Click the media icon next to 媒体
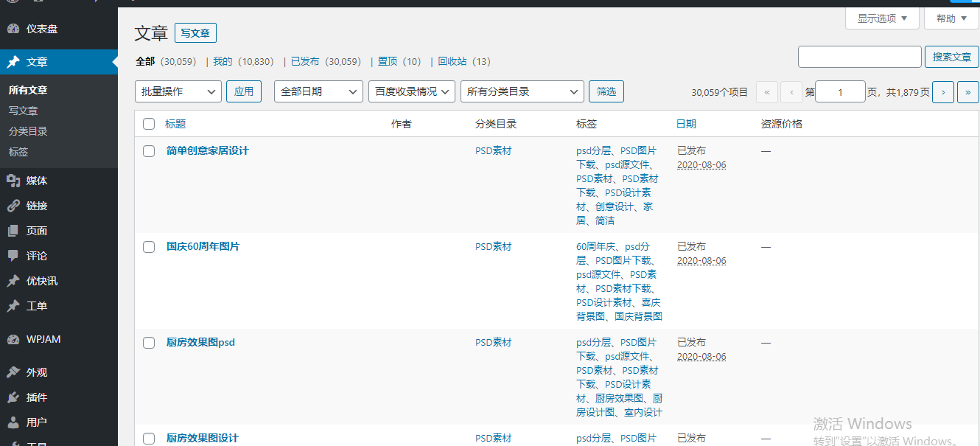Image resolution: width=980 pixels, height=446 pixels. [13, 181]
